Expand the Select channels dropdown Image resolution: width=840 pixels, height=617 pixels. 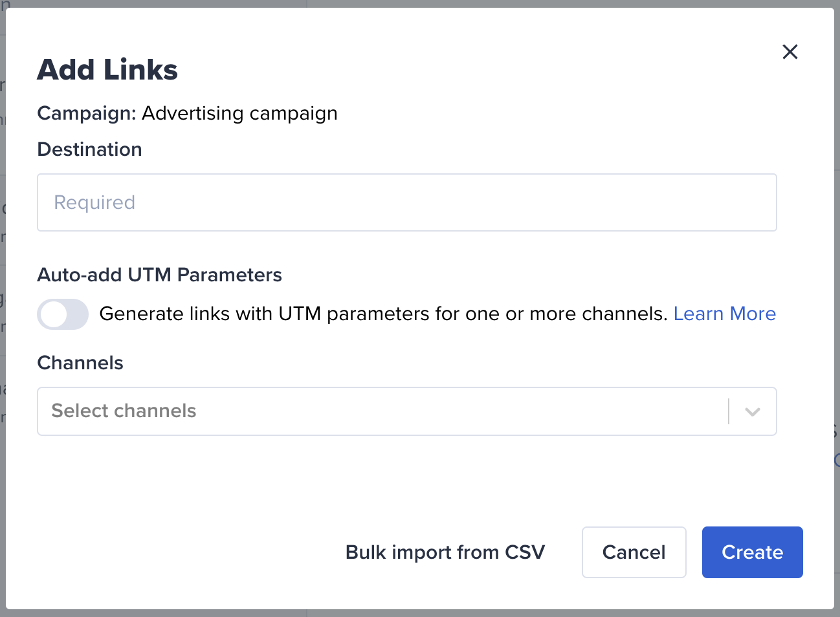pos(406,411)
